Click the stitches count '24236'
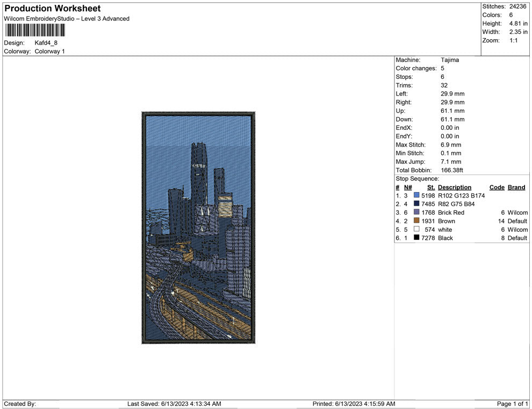532x409 pixels. [x=517, y=6]
